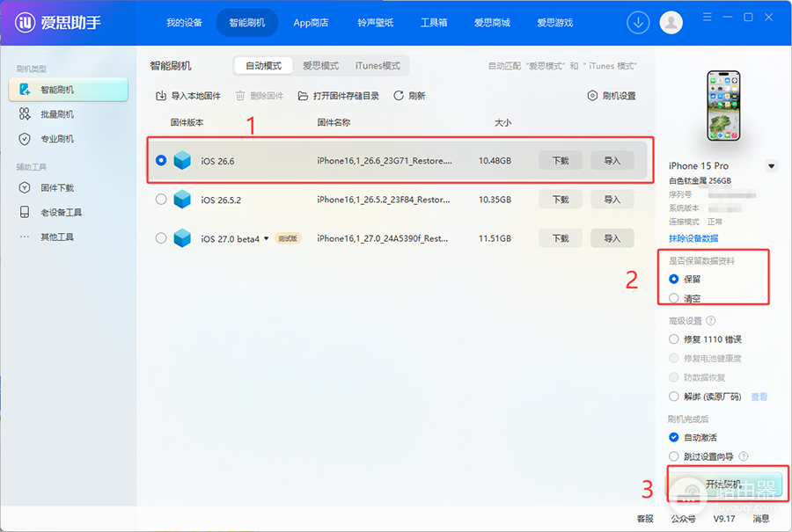Select the iOS 26.6 firmware radio button
The height and width of the screenshot is (532, 792).
pos(161,161)
